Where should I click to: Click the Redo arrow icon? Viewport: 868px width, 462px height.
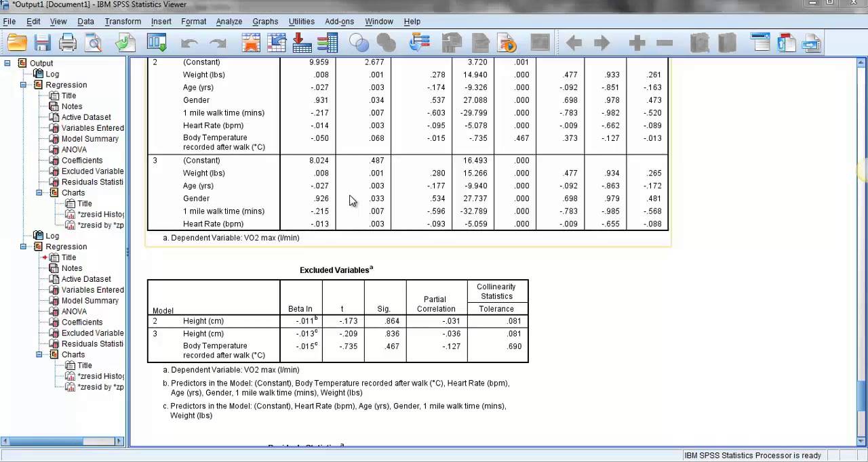(218, 43)
